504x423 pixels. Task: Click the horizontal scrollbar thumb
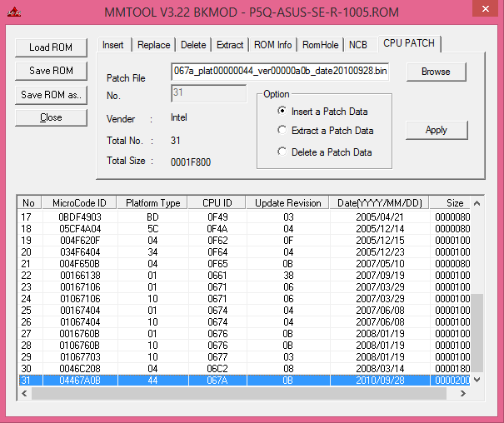[x=239, y=394]
